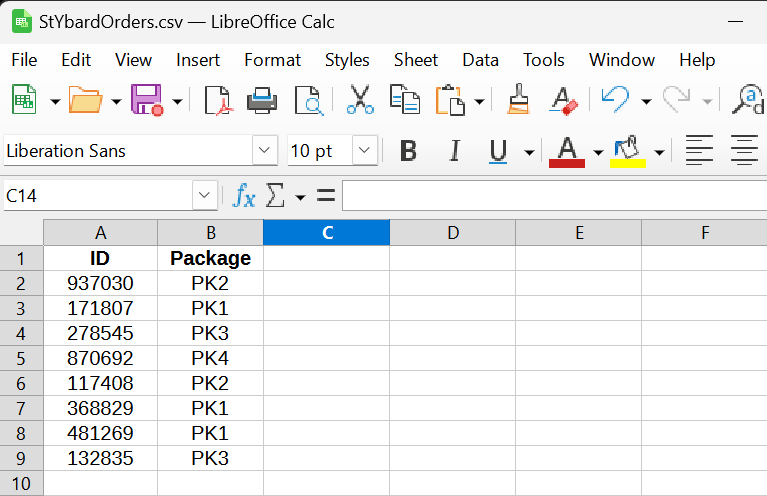Open the Format menu
Screen dimensions: 767x496
(x=272, y=60)
